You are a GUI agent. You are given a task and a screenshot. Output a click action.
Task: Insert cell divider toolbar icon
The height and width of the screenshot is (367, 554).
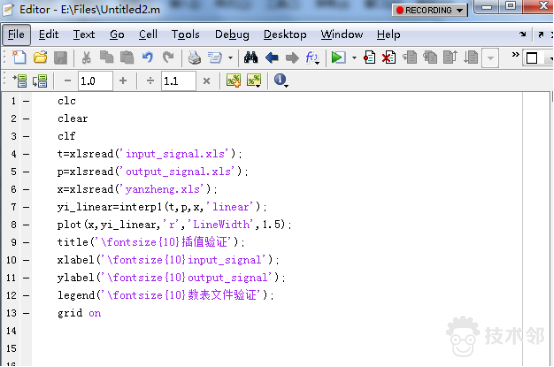tap(19, 81)
